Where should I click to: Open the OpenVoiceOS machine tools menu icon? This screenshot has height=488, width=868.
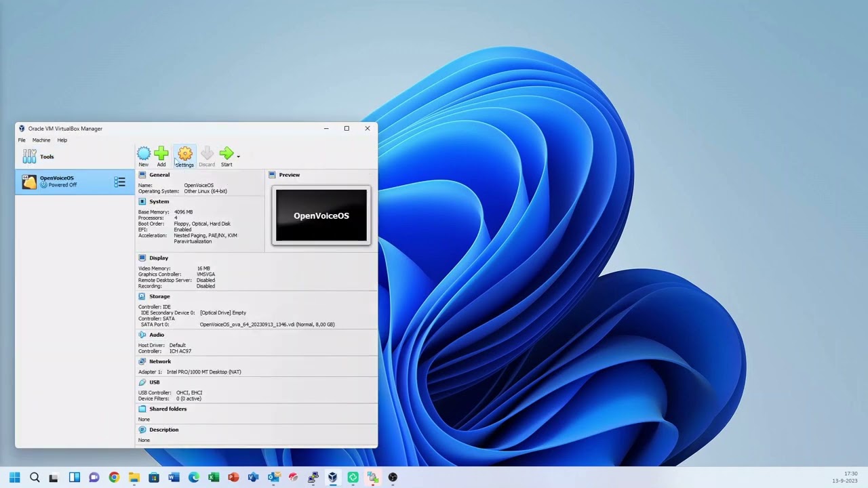point(119,182)
